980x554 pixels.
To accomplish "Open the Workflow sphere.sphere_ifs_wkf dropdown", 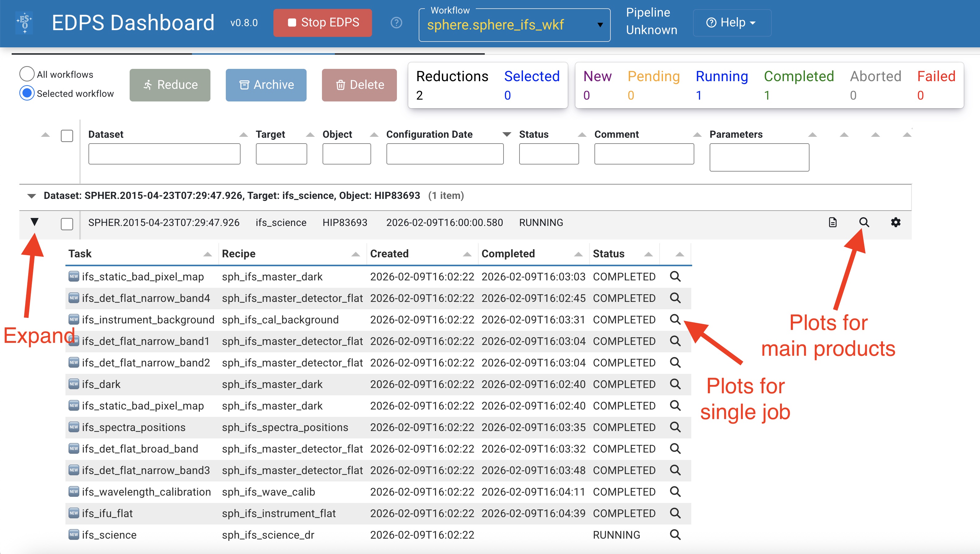I will pos(514,25).
